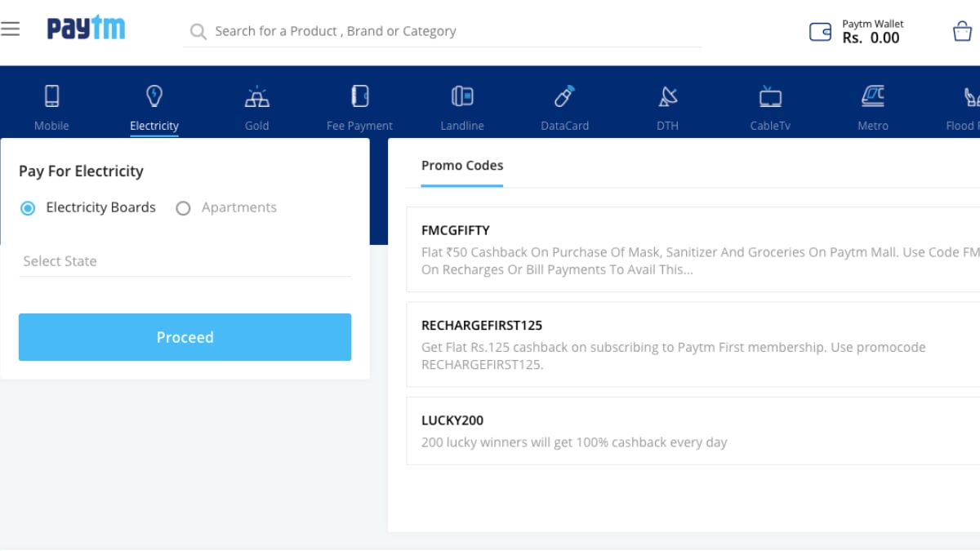
Task: Click the Electricity category label
Action: (154, 126)
